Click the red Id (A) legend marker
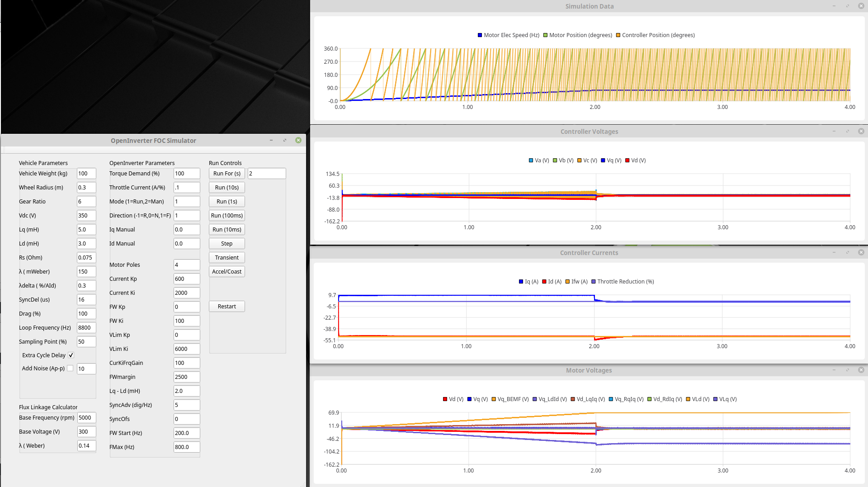This screenshot has height=487, width=868. (x=544, y=282)
